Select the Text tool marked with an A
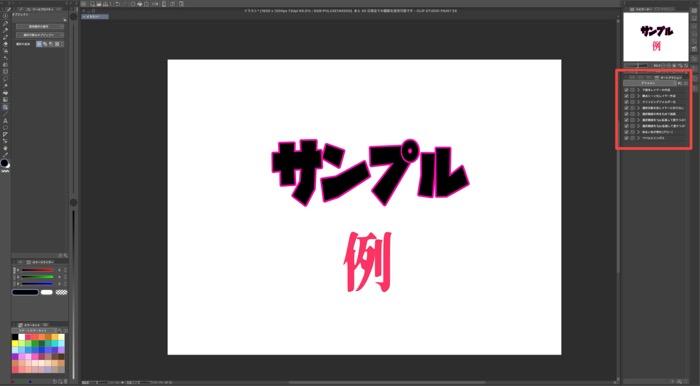Image resolution: width=700 pixels, height=386 pixels. (5, 121)
